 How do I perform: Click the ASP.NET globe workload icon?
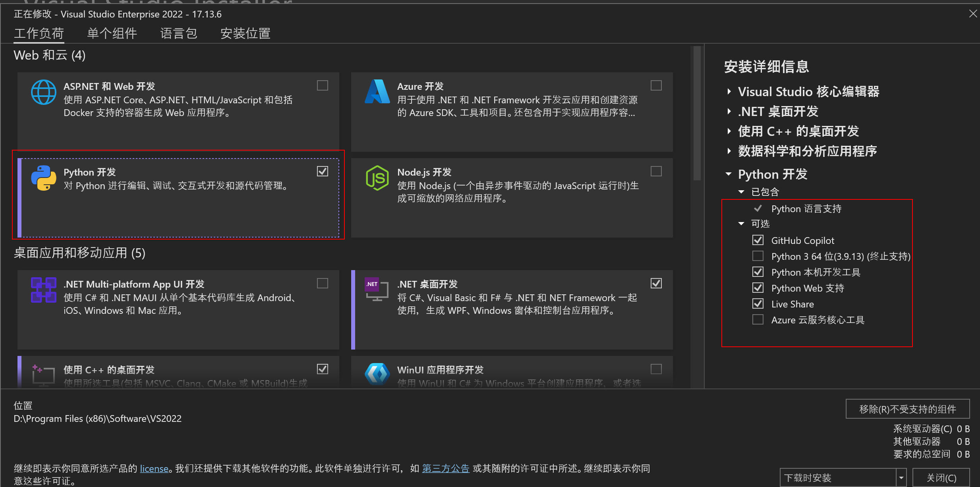43,92
